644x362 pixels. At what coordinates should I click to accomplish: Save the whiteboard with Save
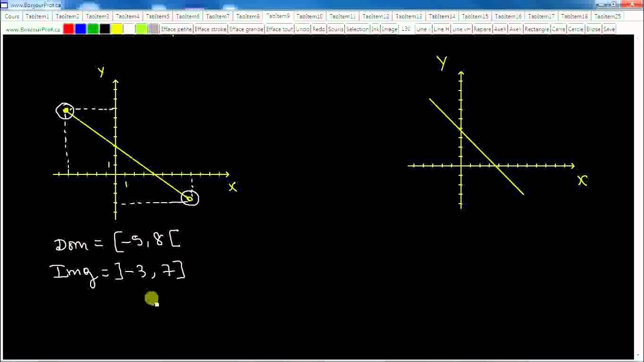pyautogui.click(x=609, y=29)
